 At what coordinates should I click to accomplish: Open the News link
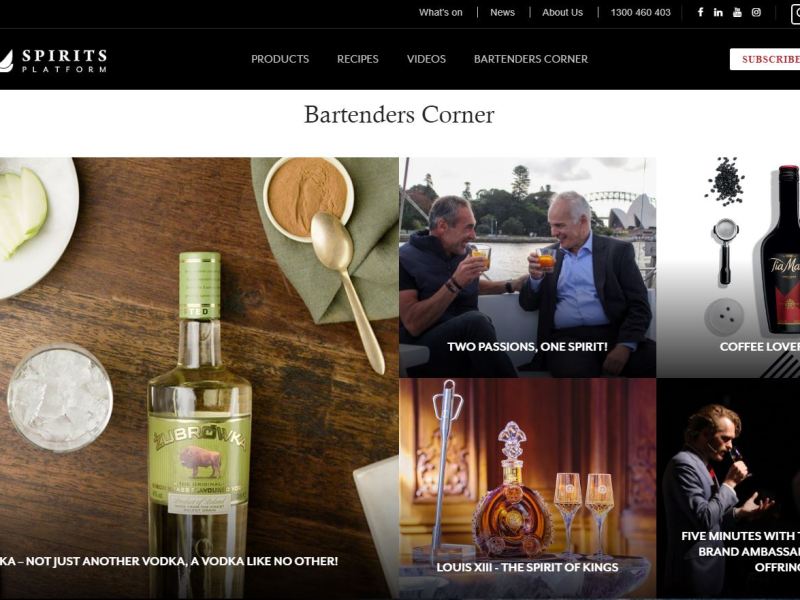(x=502, y=13)
